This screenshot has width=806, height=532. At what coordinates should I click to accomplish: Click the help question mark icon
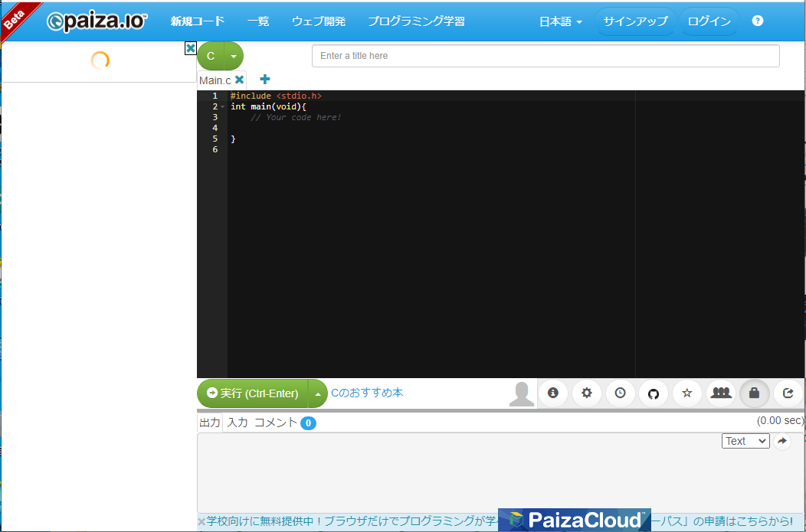[758, 21]
